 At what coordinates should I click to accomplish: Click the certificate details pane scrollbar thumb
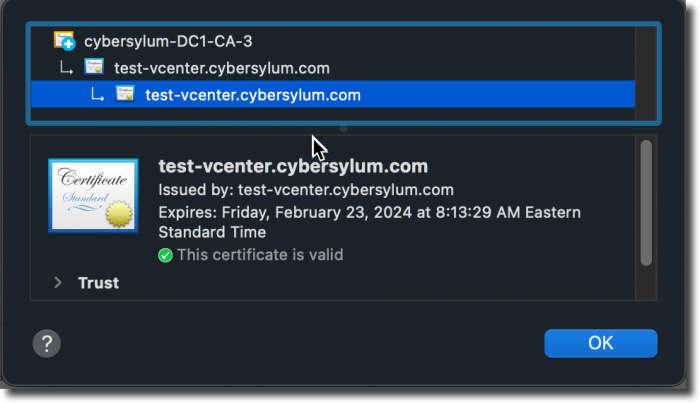click(x=646, y=203)
